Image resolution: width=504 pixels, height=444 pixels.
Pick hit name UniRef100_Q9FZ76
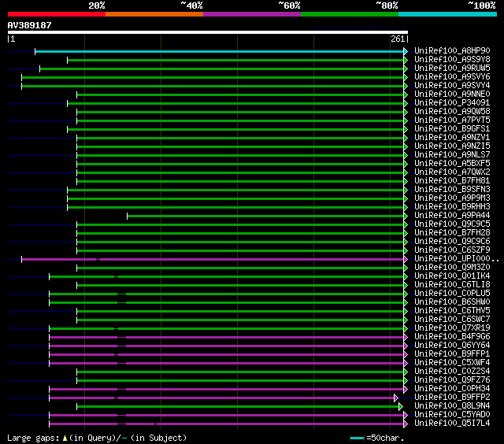[x=452, y=380]
